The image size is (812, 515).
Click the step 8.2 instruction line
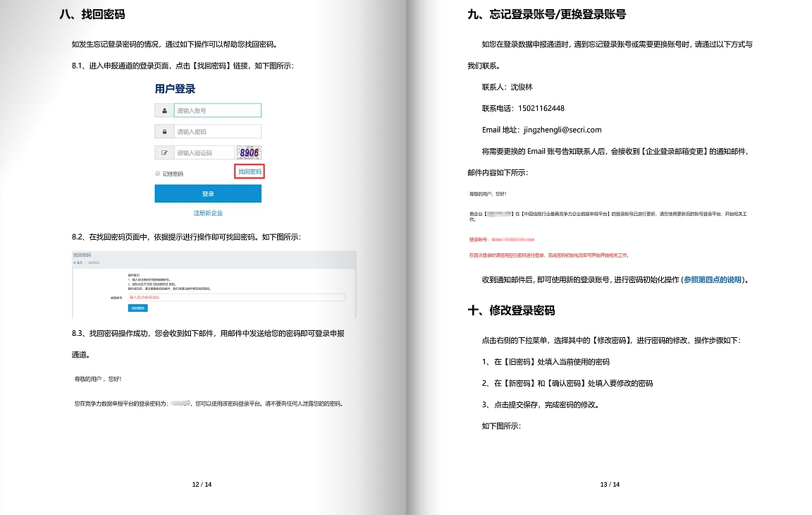click(x=186, y=237)
